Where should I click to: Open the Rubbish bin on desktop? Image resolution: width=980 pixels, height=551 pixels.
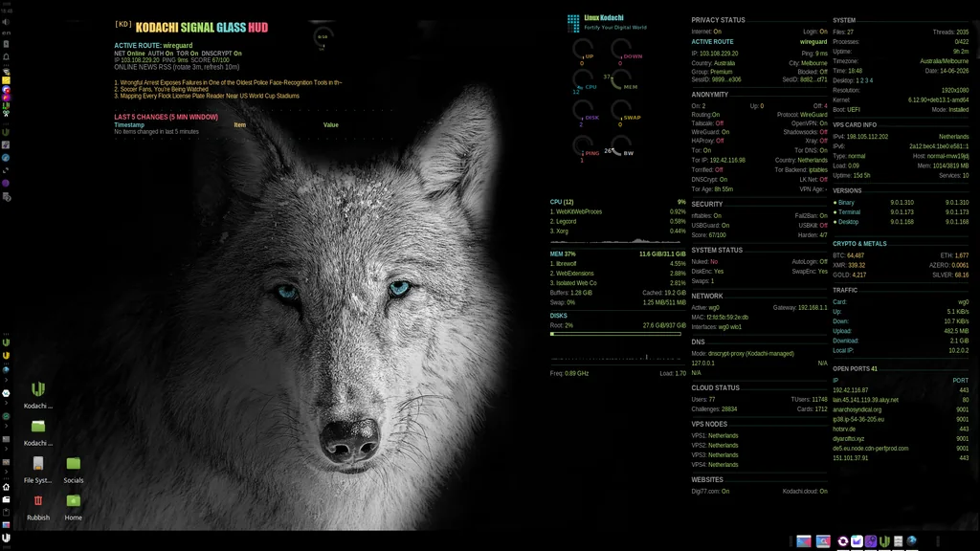[38, 507]
